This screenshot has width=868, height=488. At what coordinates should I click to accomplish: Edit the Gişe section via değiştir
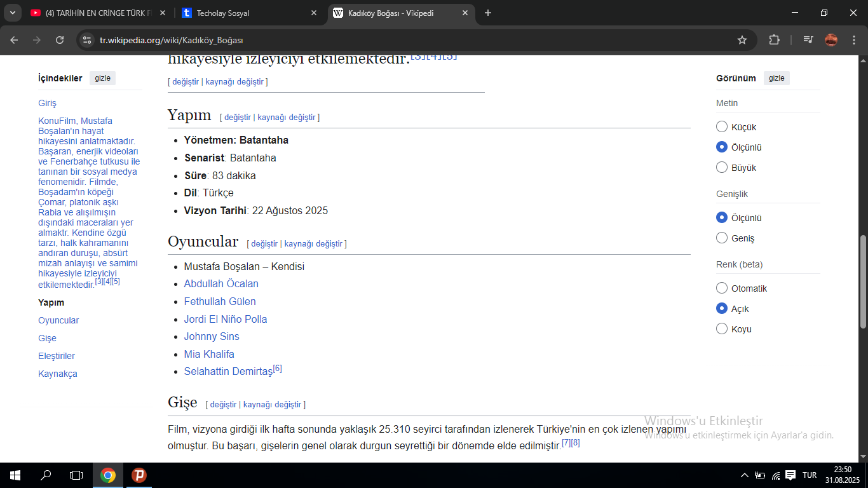[x=223, y=404]
